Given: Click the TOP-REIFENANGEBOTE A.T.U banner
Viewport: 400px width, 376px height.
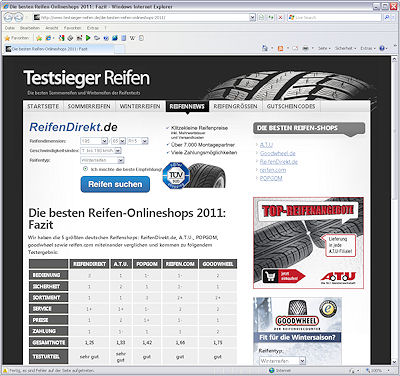Looking at the screenshot, I should click(308, 243).
